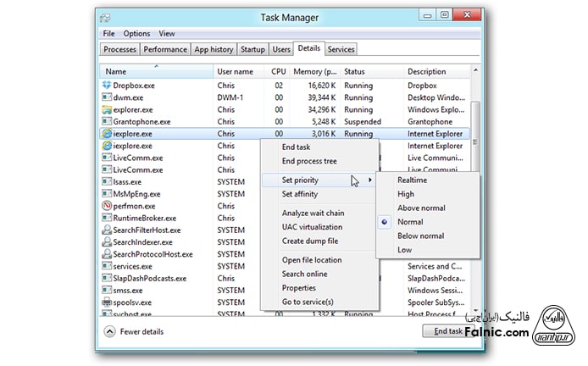Click the perfmon.exe icon
This screenshot has height=366, width=588.
click(107, 206)
